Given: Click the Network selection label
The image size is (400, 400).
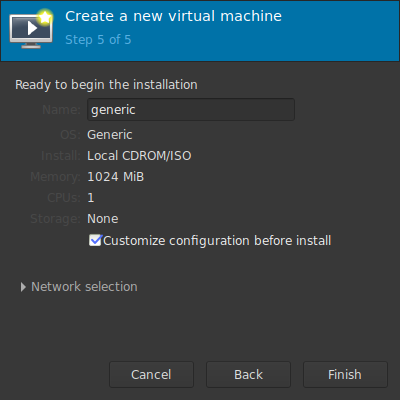Looking at the screenshot, I should (x=84, y=287).
